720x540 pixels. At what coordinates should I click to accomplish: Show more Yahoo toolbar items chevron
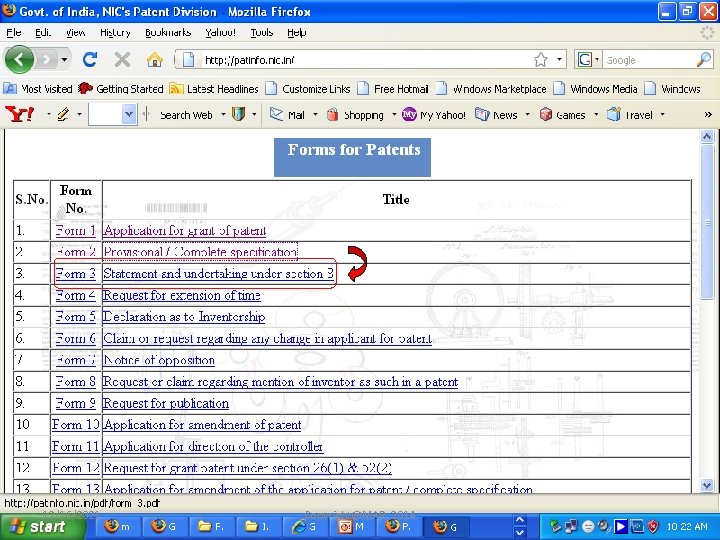708,115
